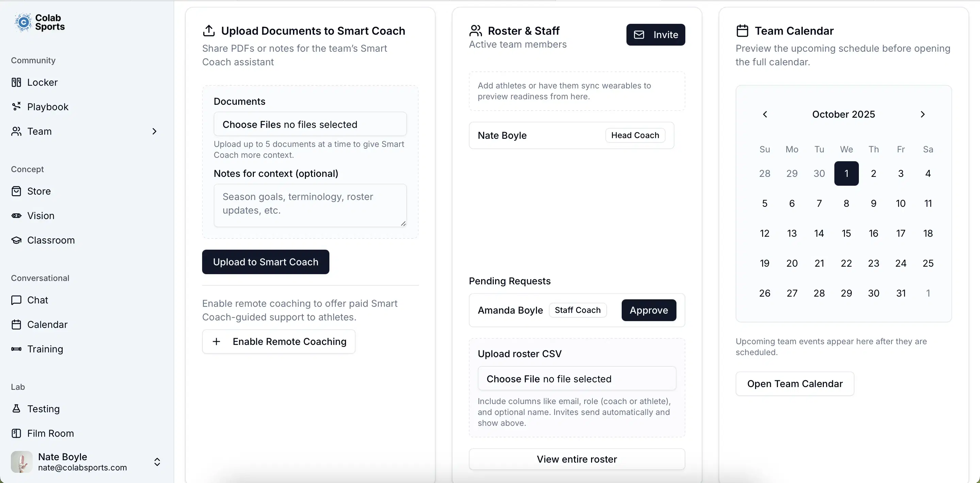Open Chat using the speech bubble icon
The image size is (980, 483).
point(17,300)
